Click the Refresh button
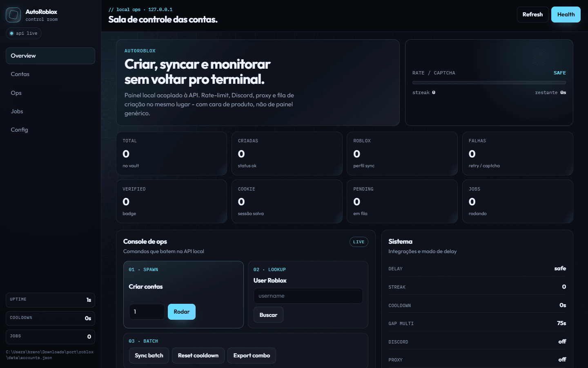 pos(532,14)
